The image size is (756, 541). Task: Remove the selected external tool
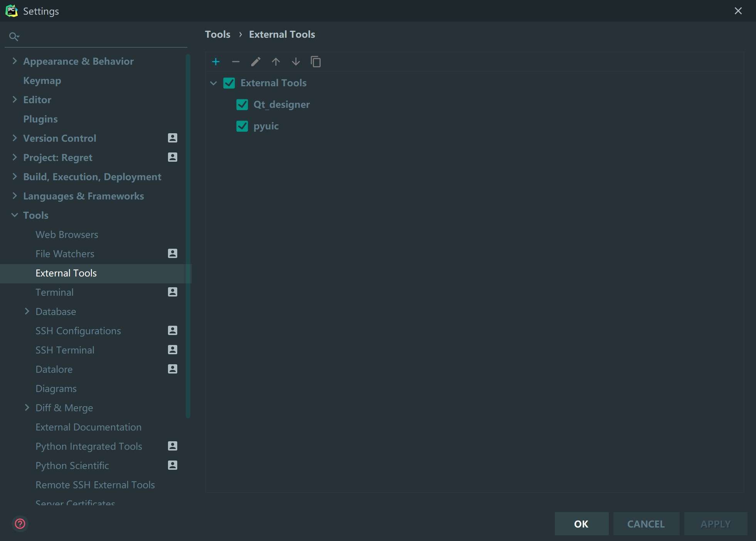click(x=236, y=62)
